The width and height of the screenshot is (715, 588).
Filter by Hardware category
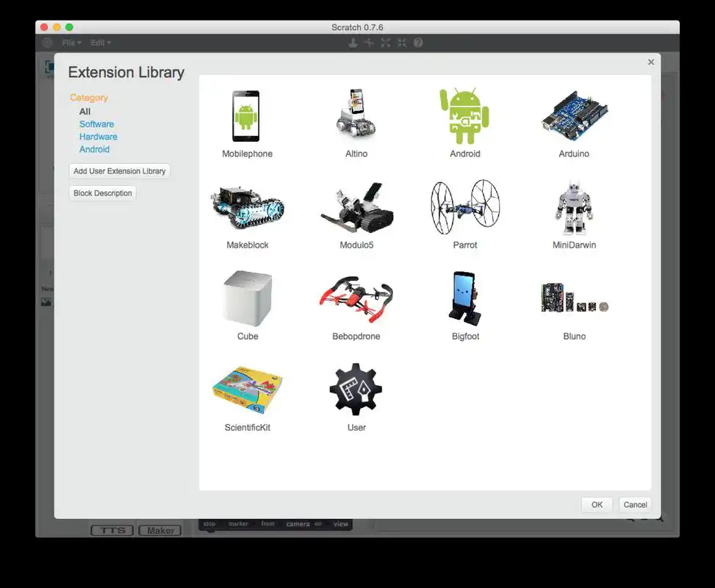tap(98, 137)
